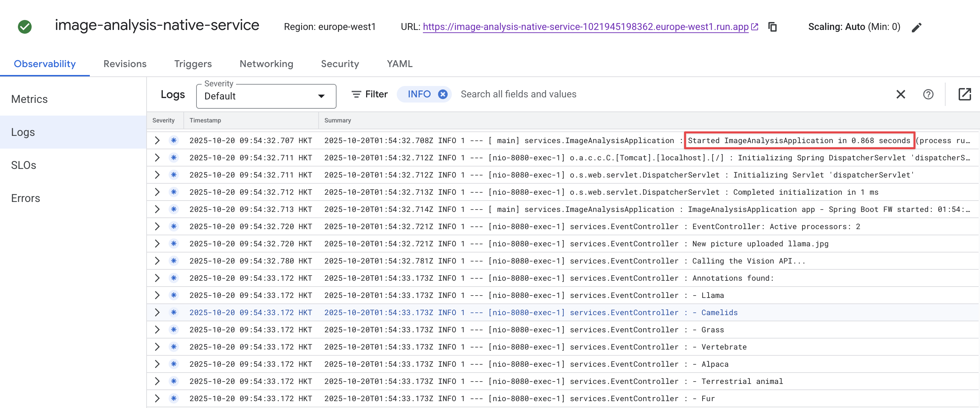Edit scaling settings with pencil icon
980x408 pixels.
pyautogui.click(x=916, y=28)
